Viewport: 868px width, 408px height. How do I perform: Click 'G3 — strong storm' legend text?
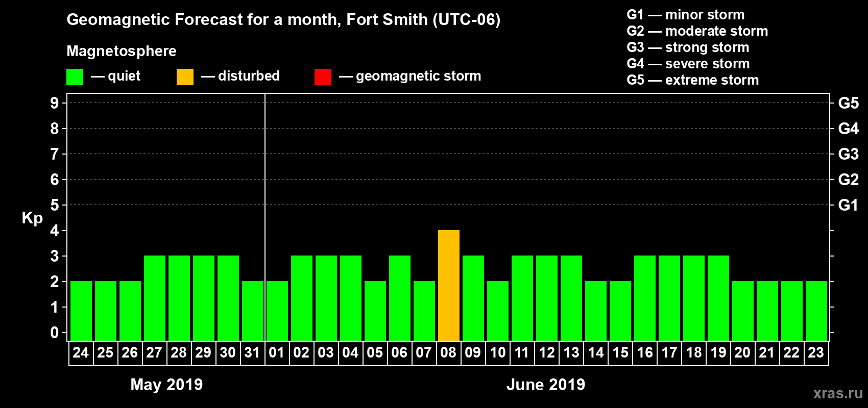(x=688, y=47)
